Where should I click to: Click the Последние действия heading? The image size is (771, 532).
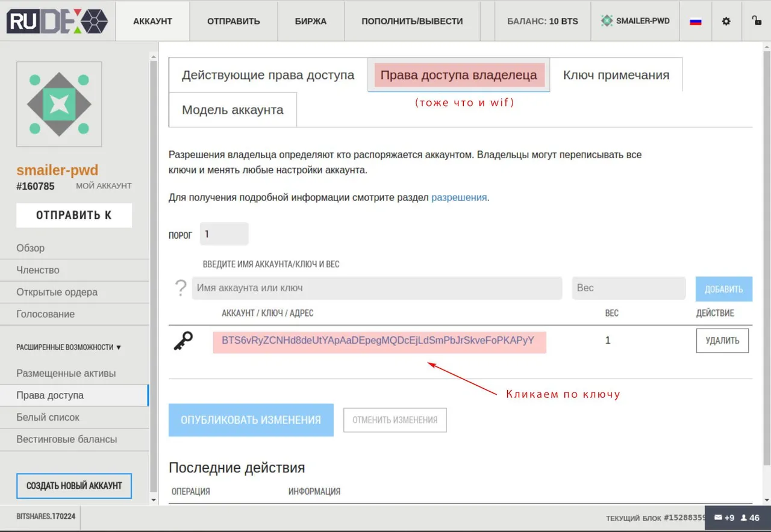(x=237, y=468)
